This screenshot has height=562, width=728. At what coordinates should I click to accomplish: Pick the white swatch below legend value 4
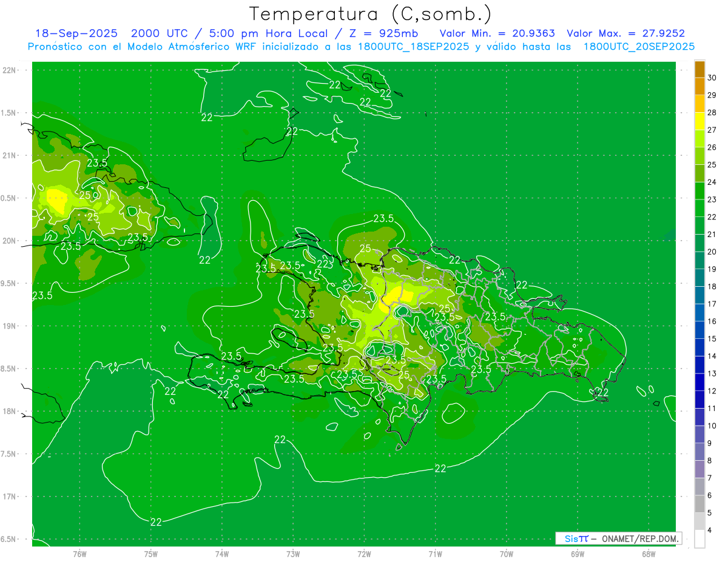pos(699,539)
